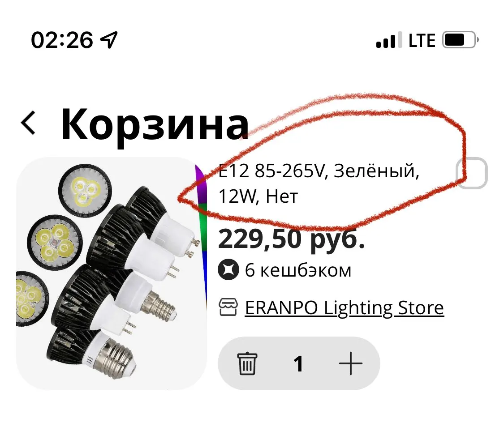Screen dimensions: 504x431
Task: Tap the 02:26 clock in status bar
Action: [x=62, y=40]
